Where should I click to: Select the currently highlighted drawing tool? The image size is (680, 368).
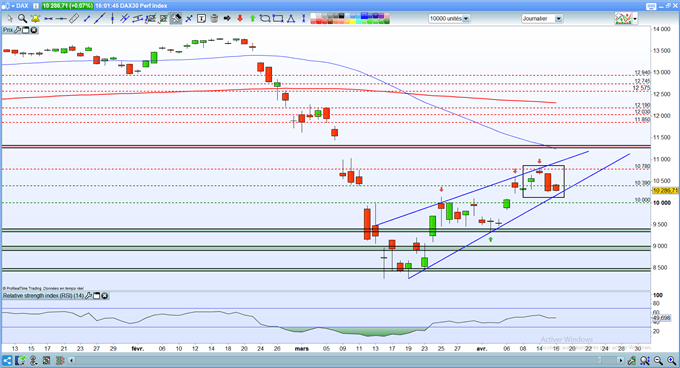coord(176,19)
